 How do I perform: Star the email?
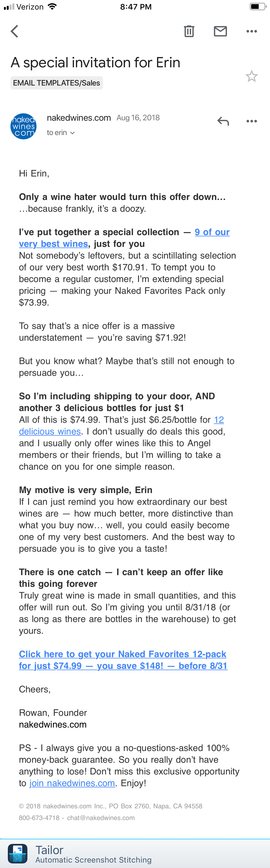click(x=252, y=76)
